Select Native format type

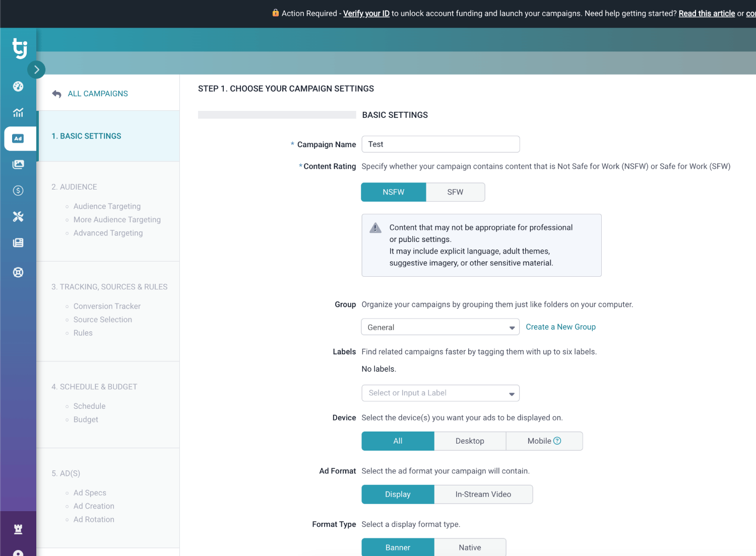[x=470, y=547]
